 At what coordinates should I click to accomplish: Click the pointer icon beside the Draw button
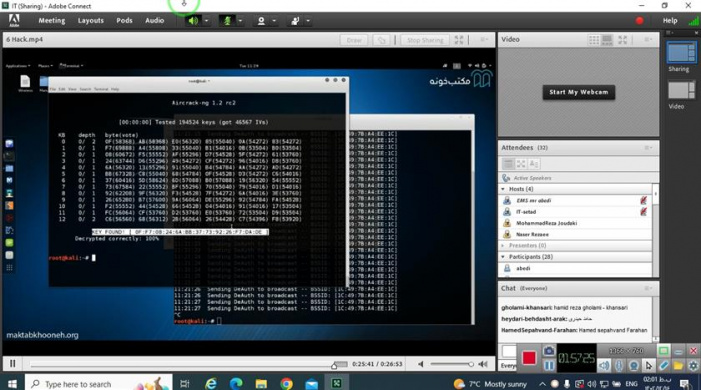click(381, 40)
